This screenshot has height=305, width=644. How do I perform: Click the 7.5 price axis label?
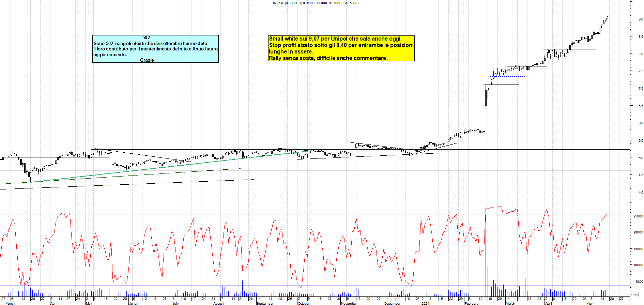pyautogui.click(x=641, y=71)
